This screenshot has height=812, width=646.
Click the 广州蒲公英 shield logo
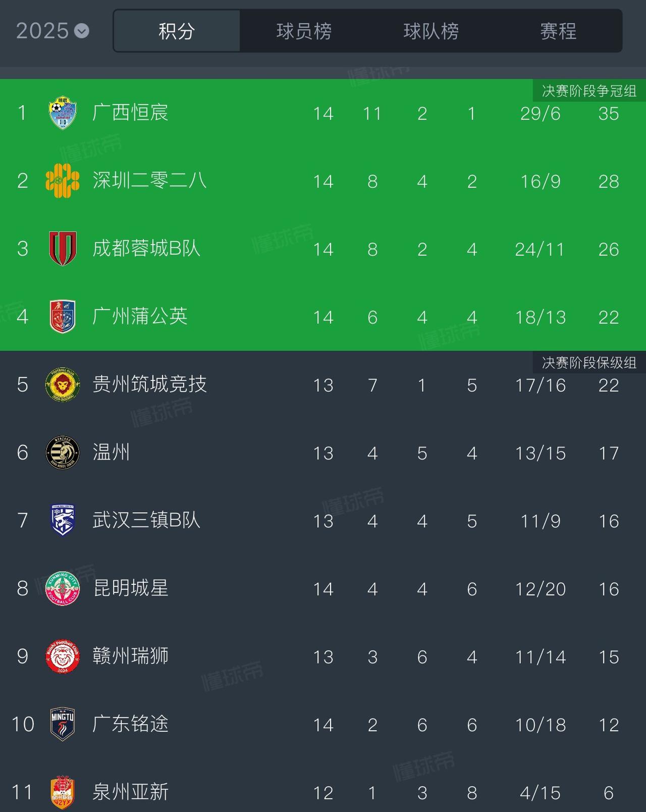[63, 317]
